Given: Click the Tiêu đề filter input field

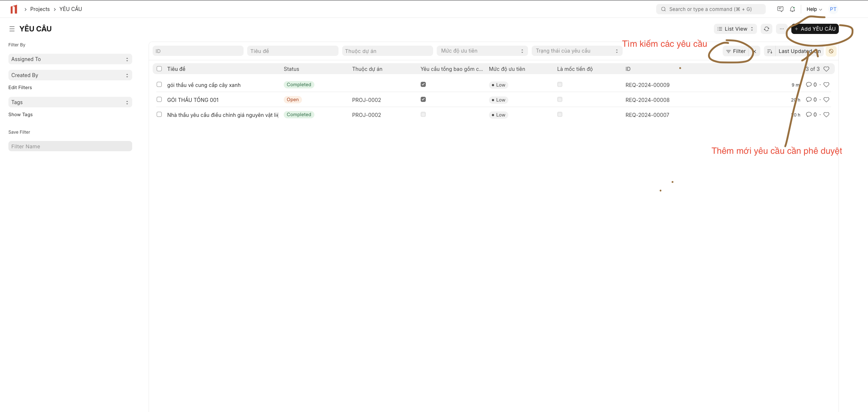Looking at the screenshot, I should [292, 51].
